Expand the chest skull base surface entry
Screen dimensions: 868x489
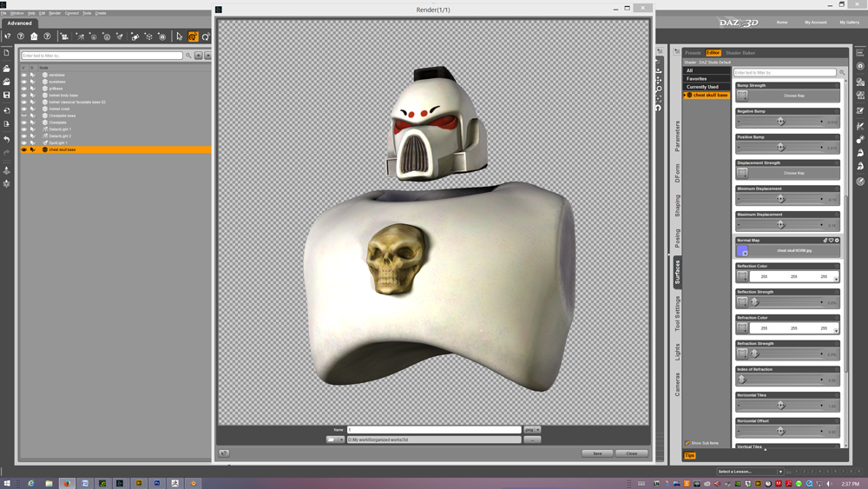[685, 96]
